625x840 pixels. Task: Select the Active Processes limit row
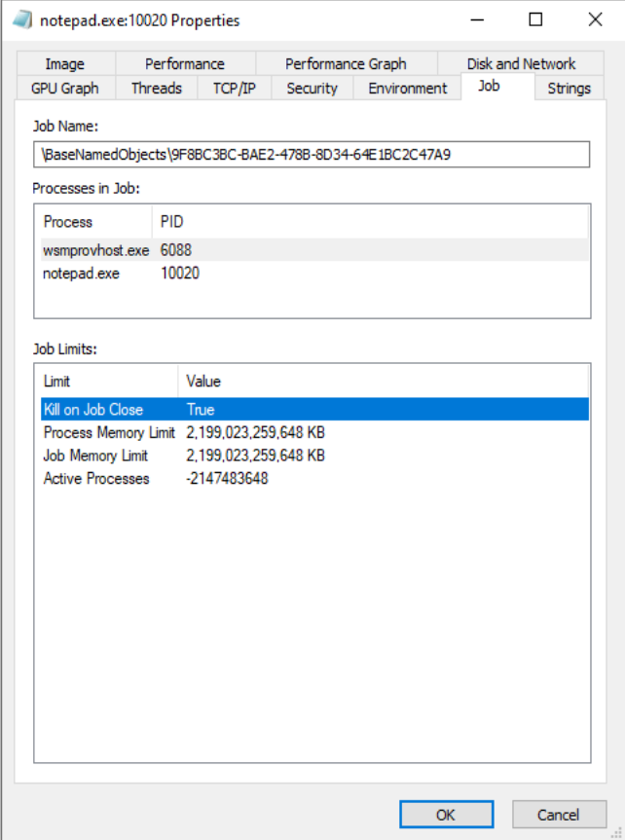(x=96, y=479)
